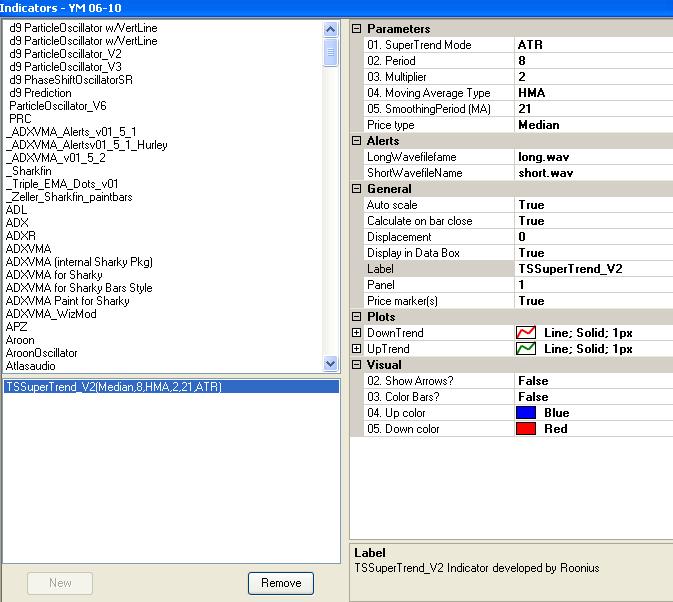673x602 pixels.
Task: Collapse the Plots section
Action: point(356,317)
